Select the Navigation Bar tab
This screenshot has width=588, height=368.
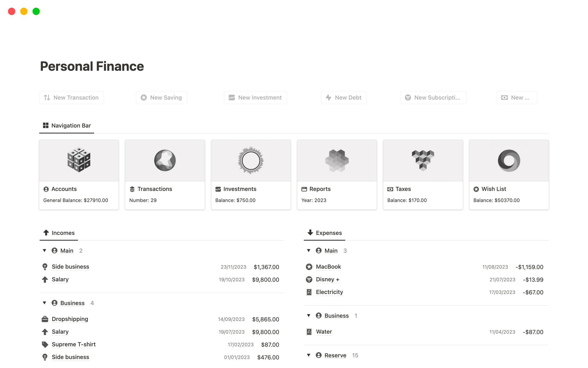[67, 125]
